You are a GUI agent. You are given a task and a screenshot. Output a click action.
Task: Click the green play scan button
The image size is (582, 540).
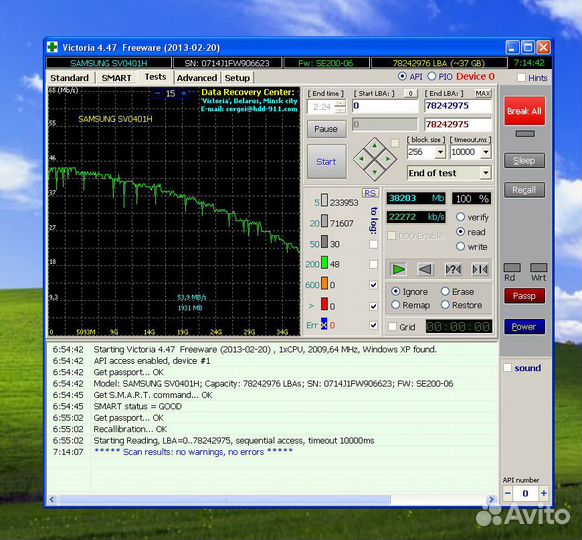click(398, 269)
